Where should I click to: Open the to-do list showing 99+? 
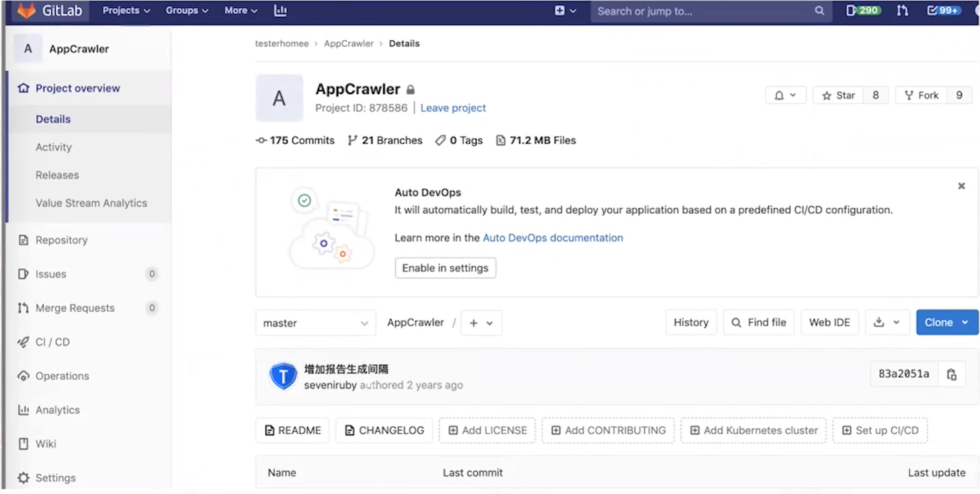(x=944, y=11)
